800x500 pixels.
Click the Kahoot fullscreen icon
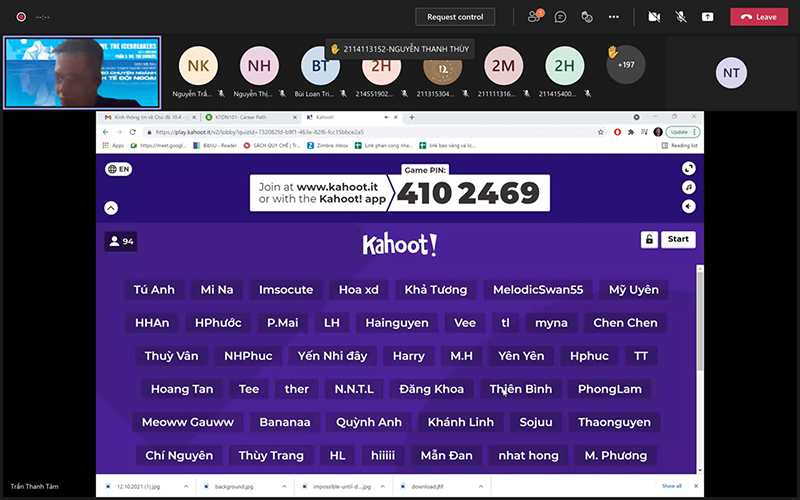pyautogui.click(x=689, y=168)
